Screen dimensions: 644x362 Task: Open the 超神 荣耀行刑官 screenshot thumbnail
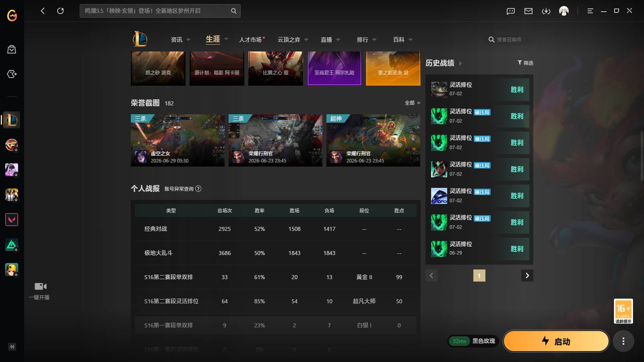click(373, 140)
